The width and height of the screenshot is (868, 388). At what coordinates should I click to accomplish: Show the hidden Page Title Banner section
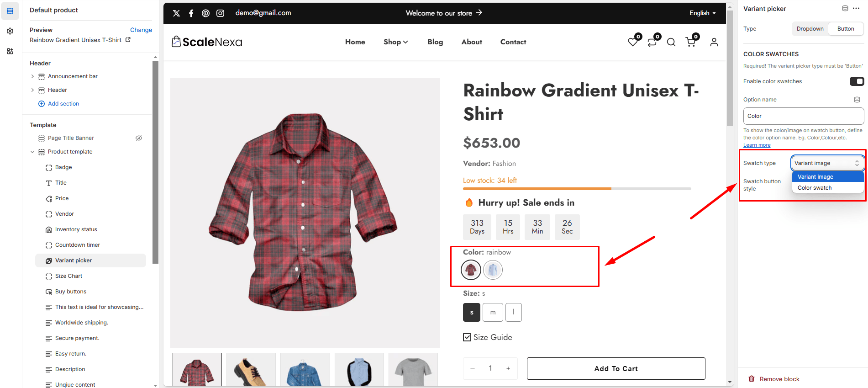139,138
